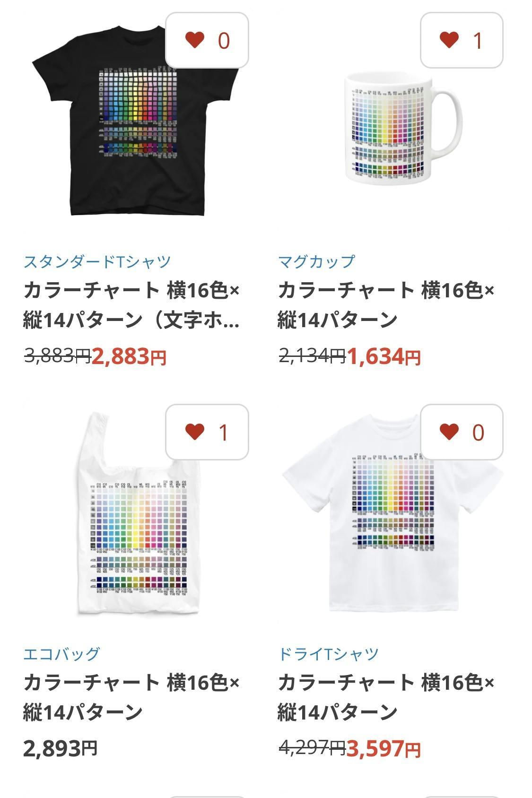Open エコバッグ category link

point(61,653)
